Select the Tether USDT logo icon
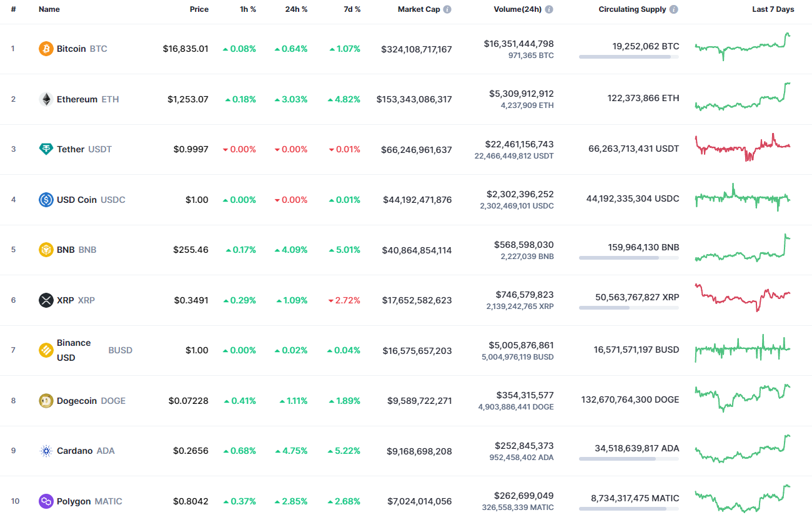Screen dimensions: 812x520 point(46,149)
